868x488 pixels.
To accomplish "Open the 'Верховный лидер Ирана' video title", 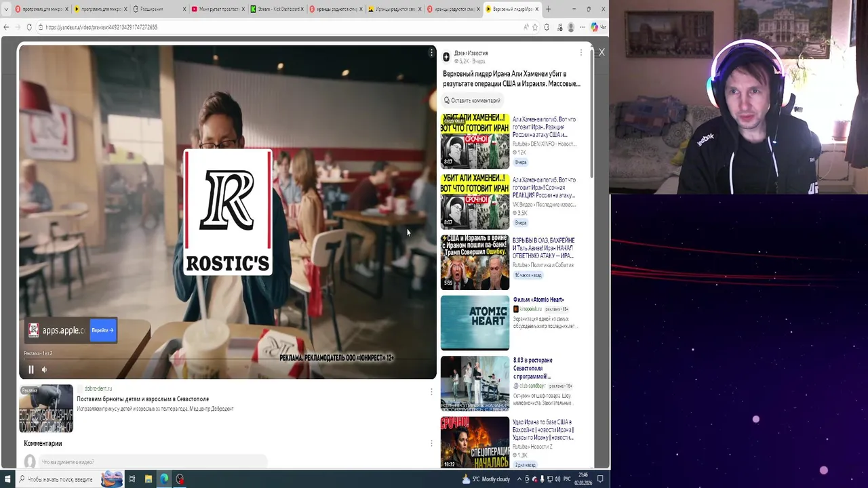I will (x=511, y=79).
